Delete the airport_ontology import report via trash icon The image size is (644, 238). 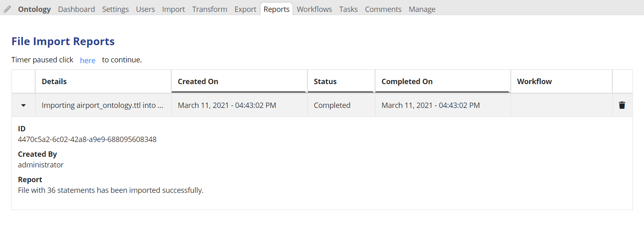click(622, 105)
